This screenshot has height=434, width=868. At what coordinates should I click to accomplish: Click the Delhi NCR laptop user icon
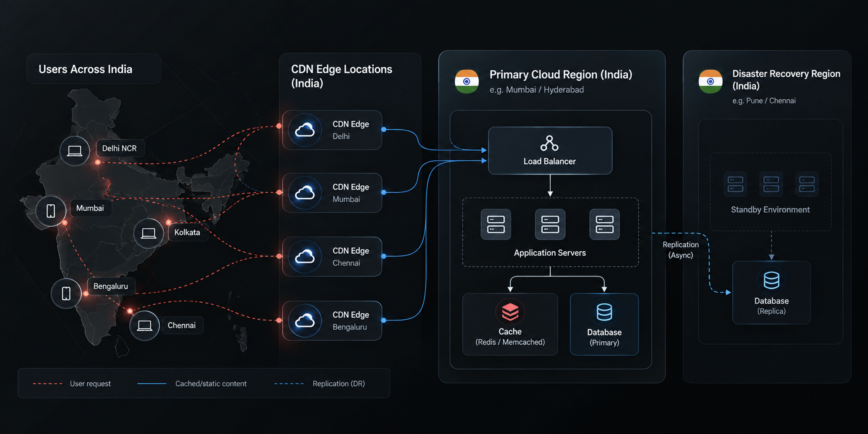pyautogui.click(x=74, y=151)
